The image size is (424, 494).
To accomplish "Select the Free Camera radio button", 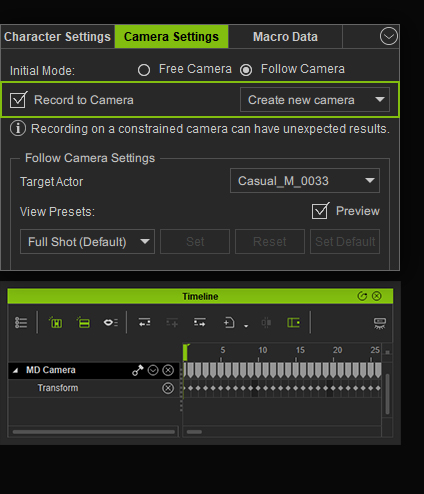I will pyautogui.click(x=144, y=70).
